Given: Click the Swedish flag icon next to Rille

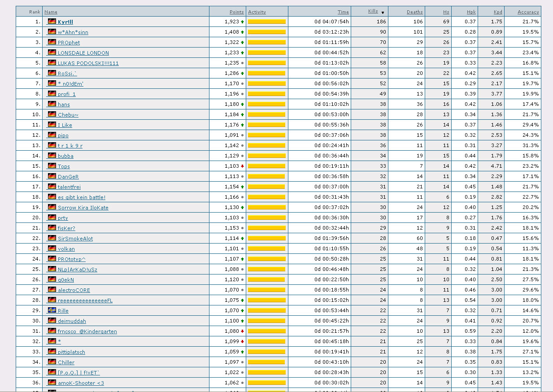Looking at the screenshot, I should (x=52, y=310).
